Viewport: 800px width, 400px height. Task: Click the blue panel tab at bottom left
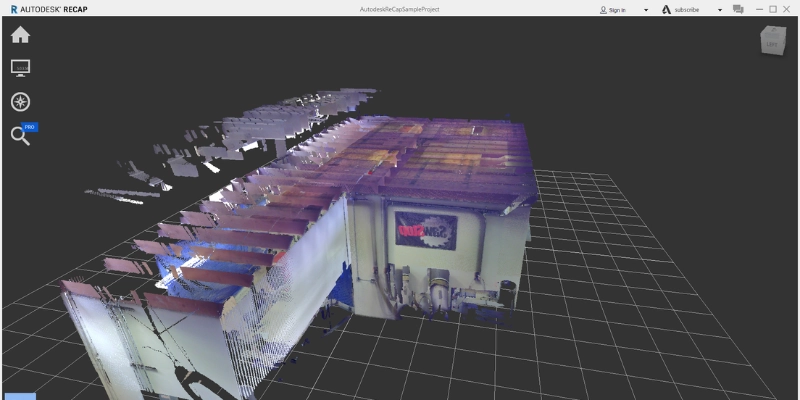20,396
